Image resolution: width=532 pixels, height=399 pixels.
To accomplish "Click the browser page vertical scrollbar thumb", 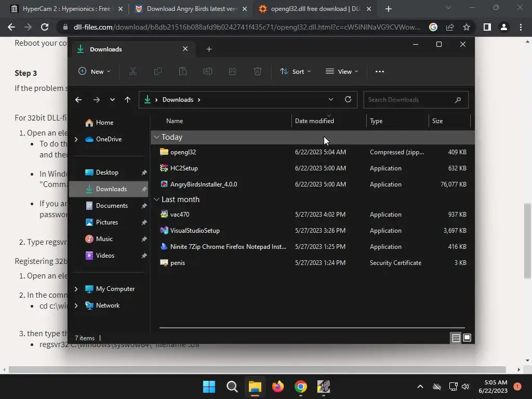I will [x=527, y=241].
